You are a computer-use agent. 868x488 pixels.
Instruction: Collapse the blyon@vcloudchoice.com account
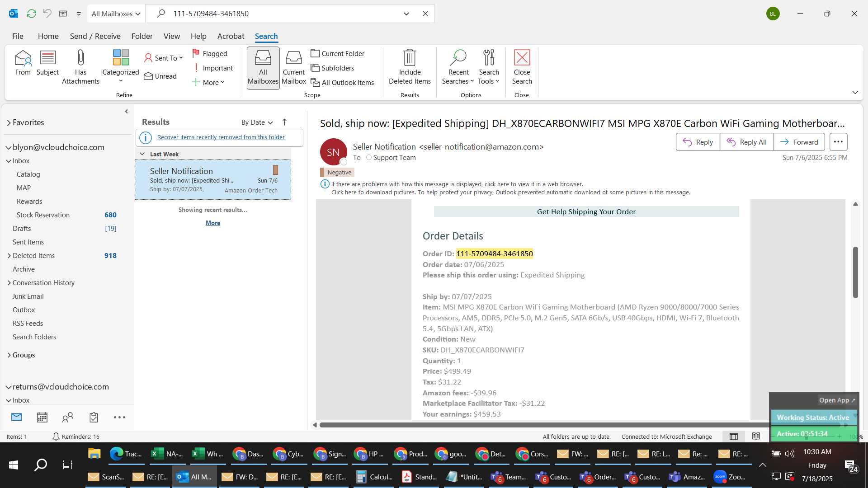tap(9, 147)
